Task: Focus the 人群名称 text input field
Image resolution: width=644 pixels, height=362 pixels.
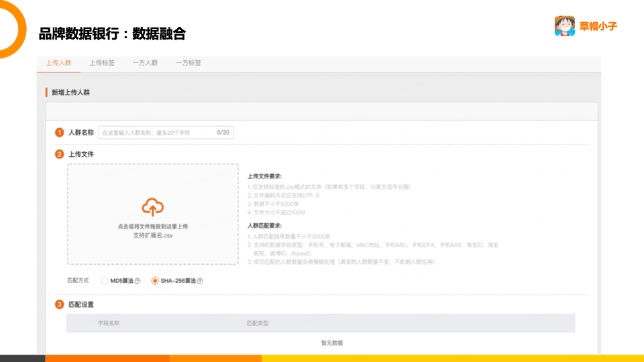Action: tap(157, 133)
